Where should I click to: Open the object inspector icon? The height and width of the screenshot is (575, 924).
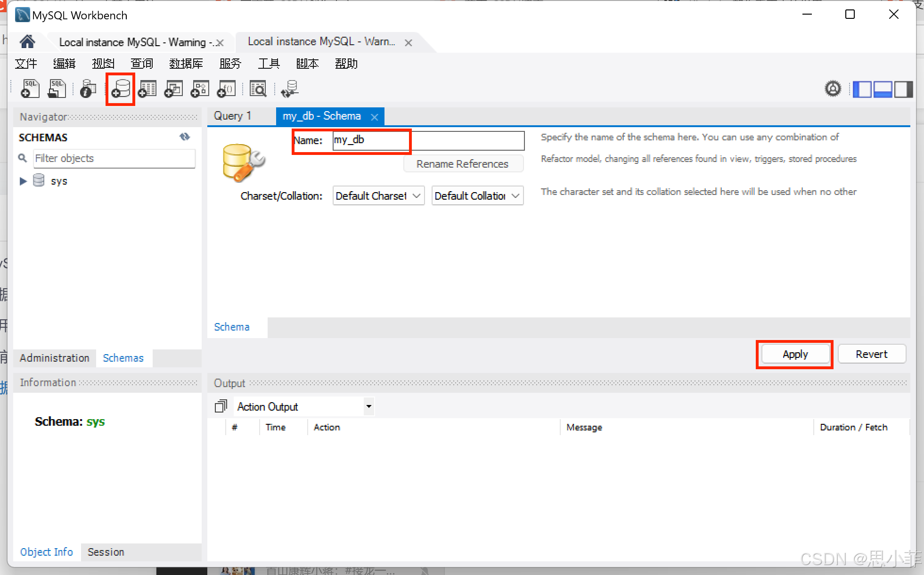point(88,89)
